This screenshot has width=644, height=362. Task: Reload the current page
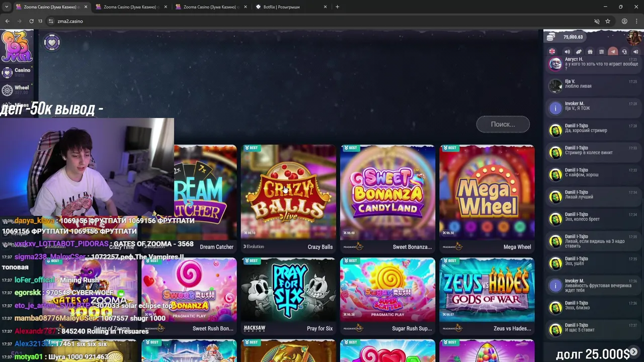(x=31, y=21)
